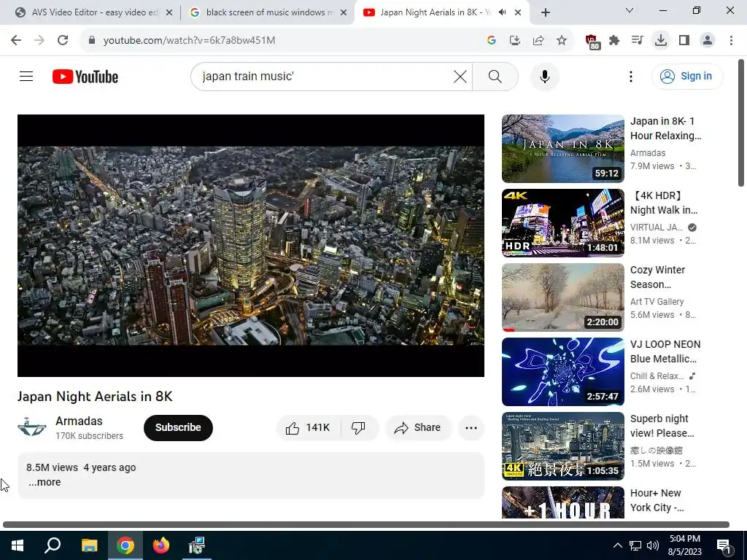Click the address bar URL
This screenshot has width=747, height=560.
coord(189,40)
